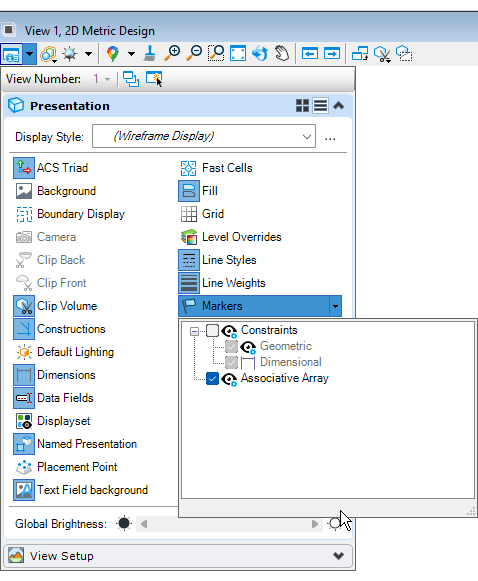Image resolution: width=478 pixels, height=581 pixels.
Task: Click the Global Brightness slider track
Action: (x=229, y=524)
